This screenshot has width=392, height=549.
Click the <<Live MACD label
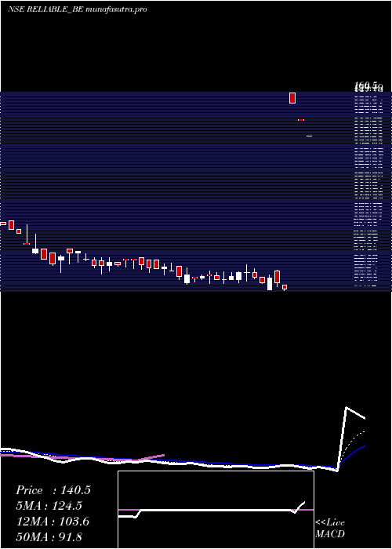click(330, 528)
